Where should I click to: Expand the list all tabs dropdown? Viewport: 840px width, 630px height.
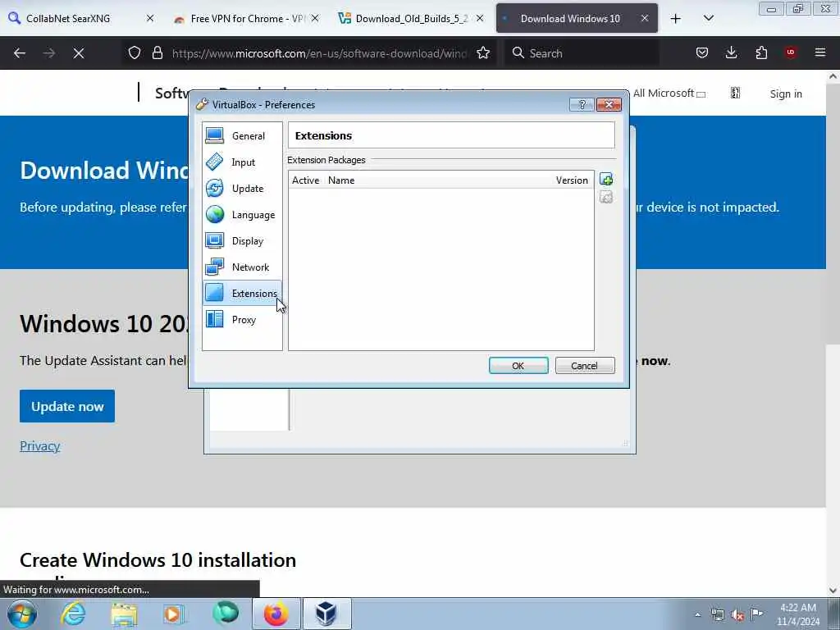708,18
